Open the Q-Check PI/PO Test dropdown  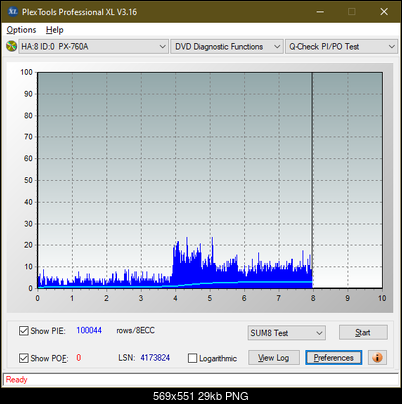341,47
